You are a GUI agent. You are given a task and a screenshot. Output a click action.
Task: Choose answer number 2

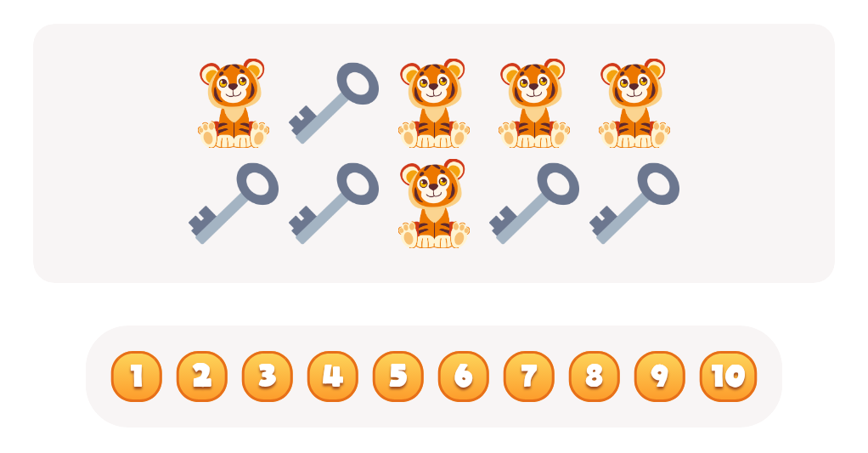[x=202, y=377]
